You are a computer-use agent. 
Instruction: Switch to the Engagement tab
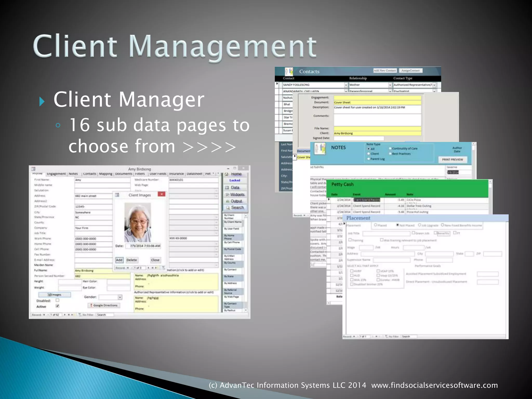[56, 174]
